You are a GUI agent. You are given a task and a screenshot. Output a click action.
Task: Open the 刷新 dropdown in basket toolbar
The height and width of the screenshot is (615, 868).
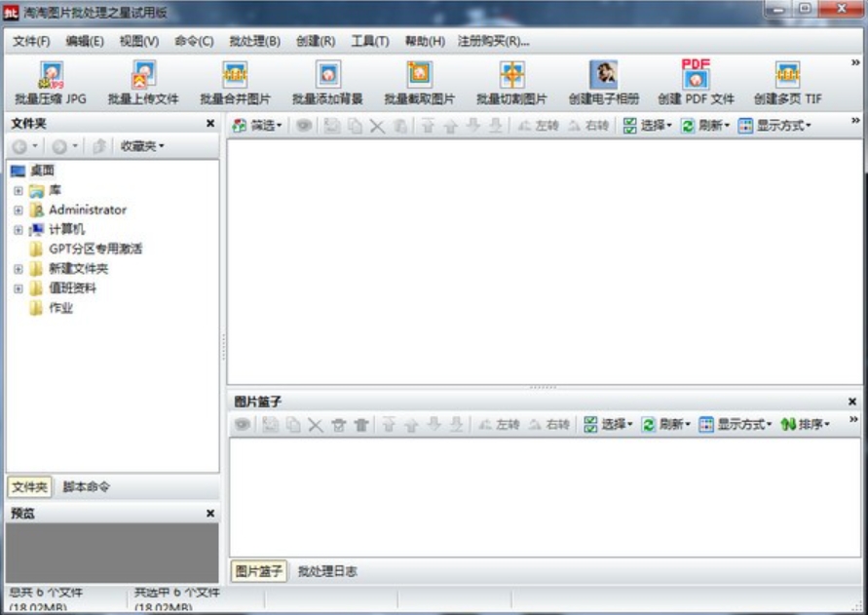point(666,424)
